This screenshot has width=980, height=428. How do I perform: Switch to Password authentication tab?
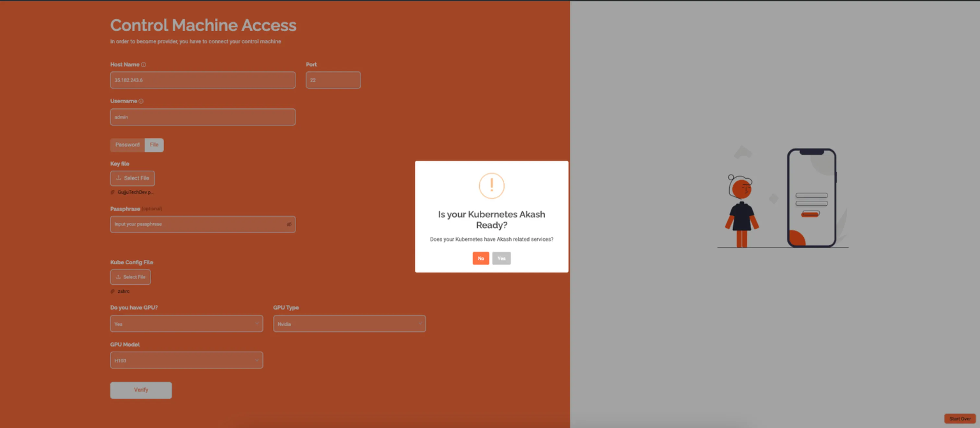[x=127, y=145]
